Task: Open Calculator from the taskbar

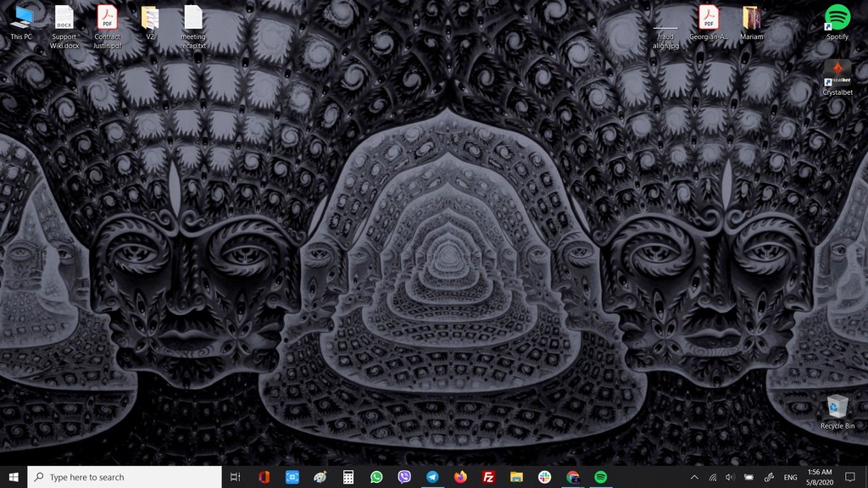Action: pos(348,477)
